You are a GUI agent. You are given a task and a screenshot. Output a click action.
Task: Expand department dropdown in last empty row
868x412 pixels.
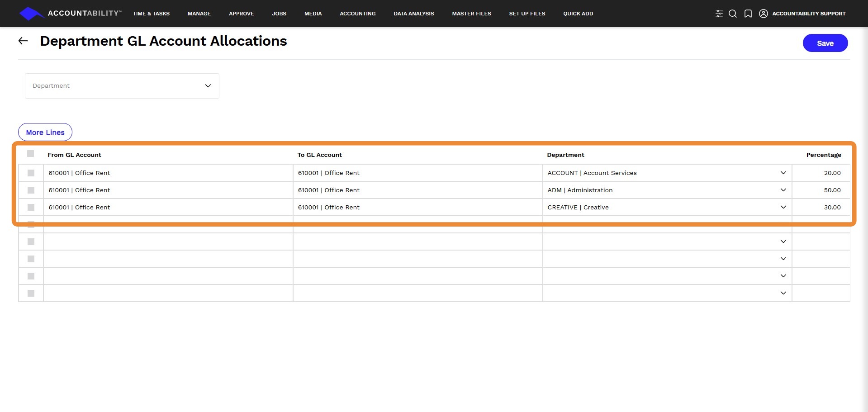coord(783,293)
